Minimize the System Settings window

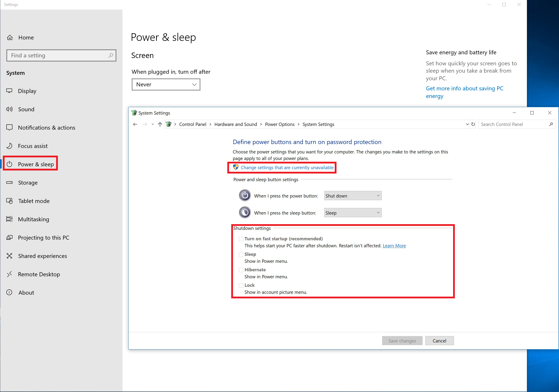pos(514,113)
